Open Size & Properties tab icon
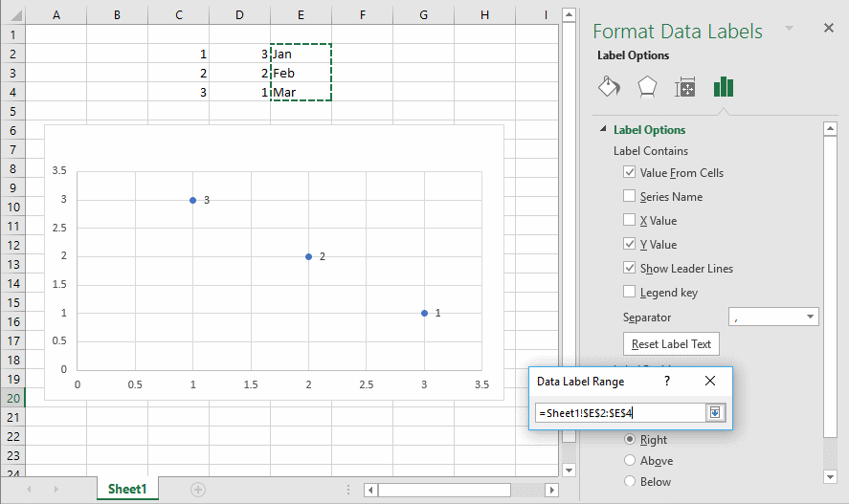The height and width of the screenshot is (504, 849). click(x=685, y=87)
